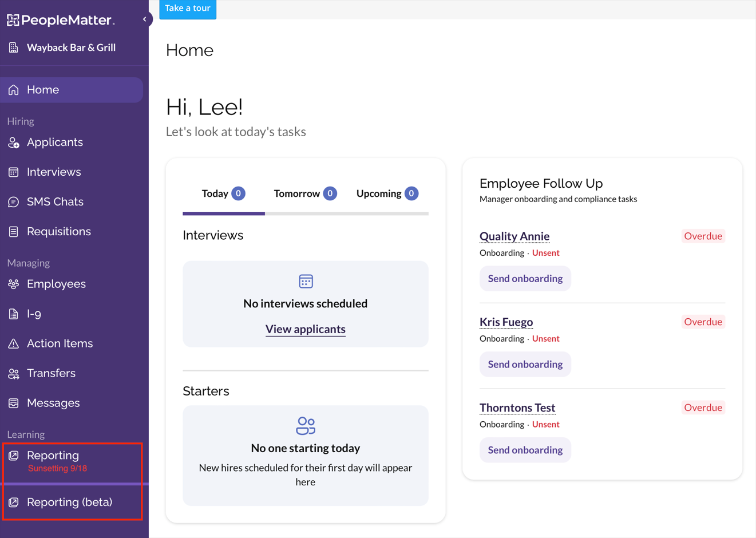
Task: Switch to the Upcoming tab
Action: pyautogui.click(x=387, y=194)
